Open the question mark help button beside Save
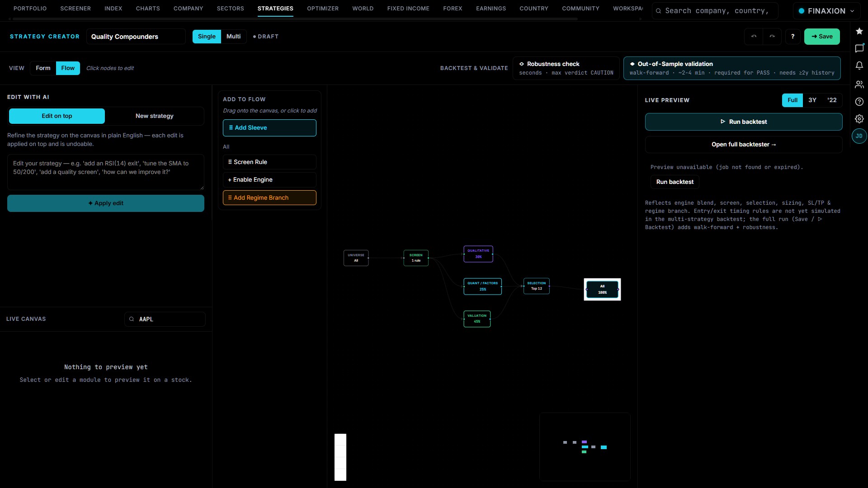The width and height of the screenshot is (868, 488). coord(793,37)
